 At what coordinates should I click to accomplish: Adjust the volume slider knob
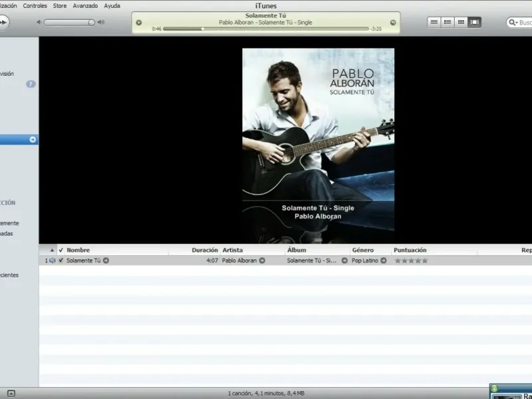(91, 23)
